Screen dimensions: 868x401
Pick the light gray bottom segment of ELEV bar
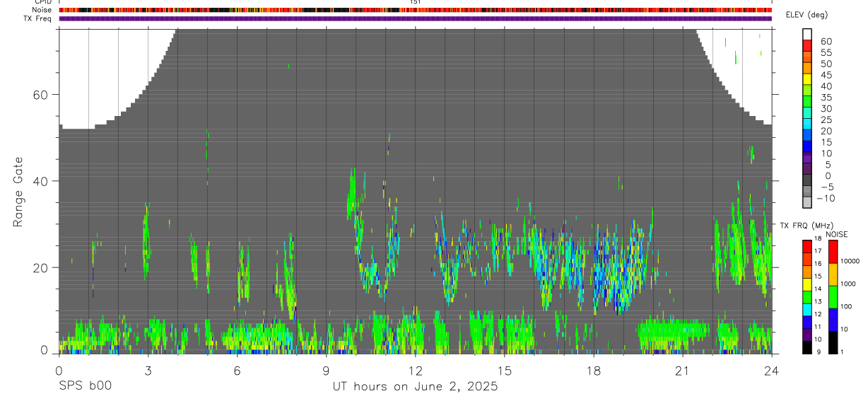(x=807, y=202)
